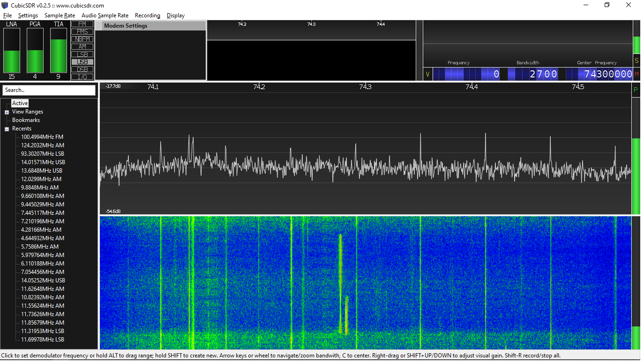Expand the View Ranges tree node

[x=7, y=112]
